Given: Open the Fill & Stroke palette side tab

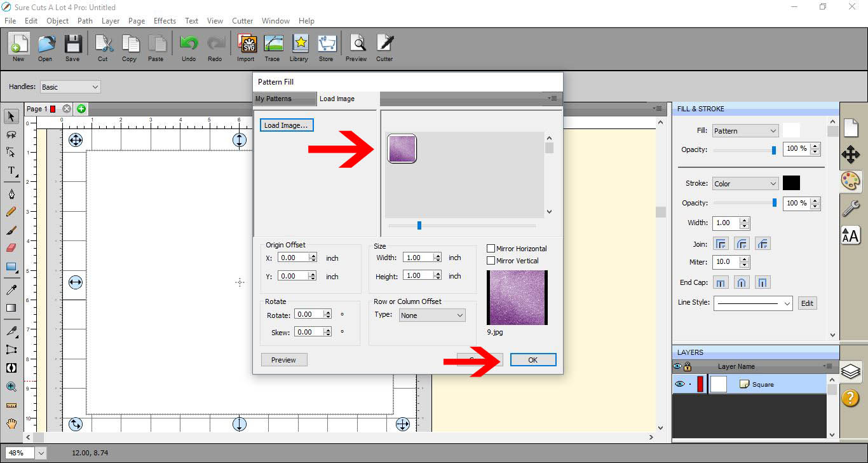Looking at the screenshot, I should tap(851, 181).
